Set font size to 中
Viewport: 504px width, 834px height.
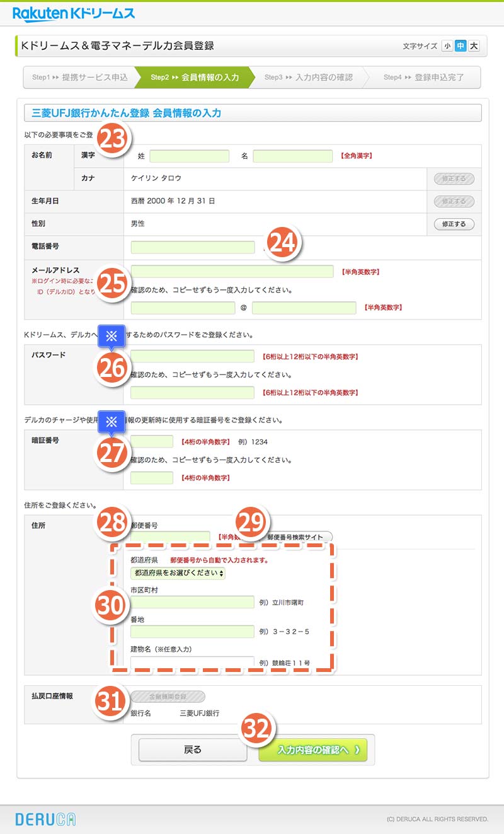461,46
